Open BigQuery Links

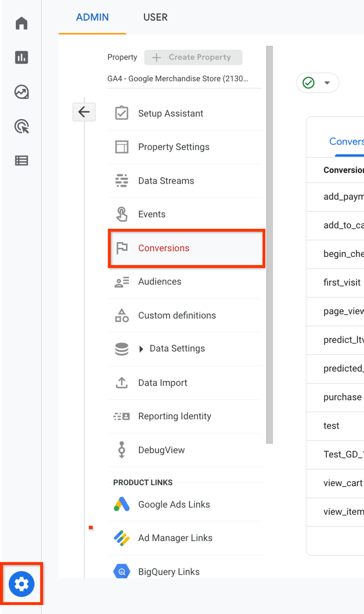point(169,572)
